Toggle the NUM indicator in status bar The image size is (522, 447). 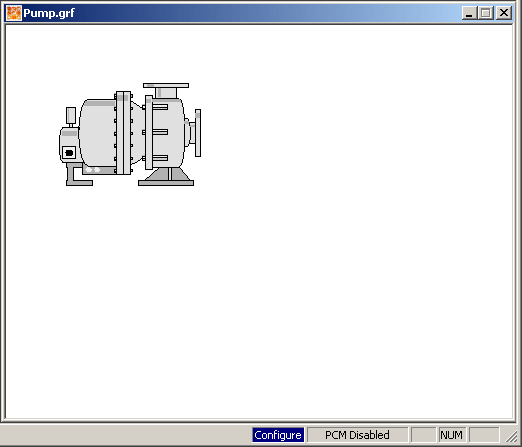click(x=452, y=435)
